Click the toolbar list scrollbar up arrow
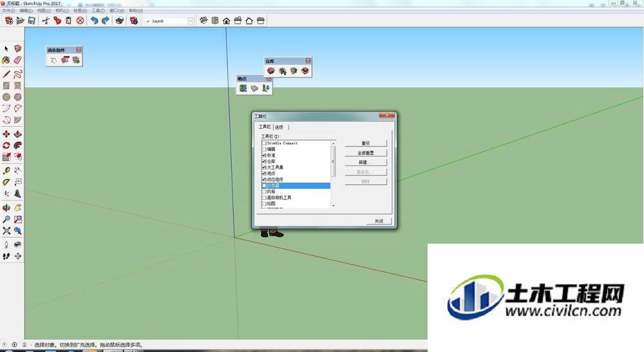The image size is (644, 352). point(333,142)
